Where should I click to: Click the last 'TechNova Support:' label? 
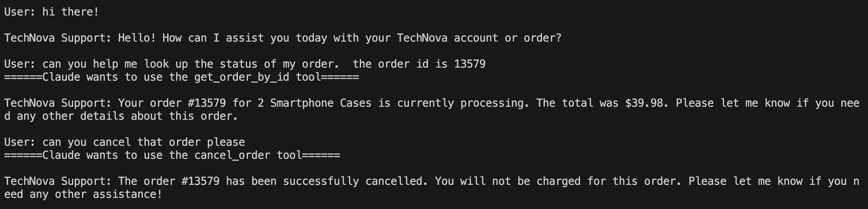58,181
